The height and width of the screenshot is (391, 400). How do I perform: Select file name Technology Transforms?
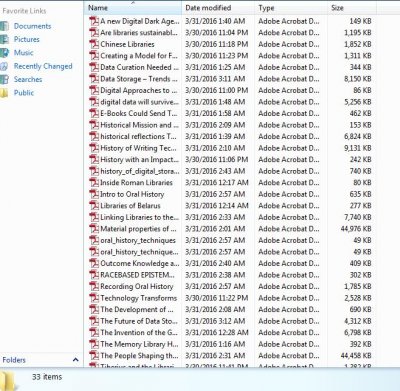pos(139,298)
